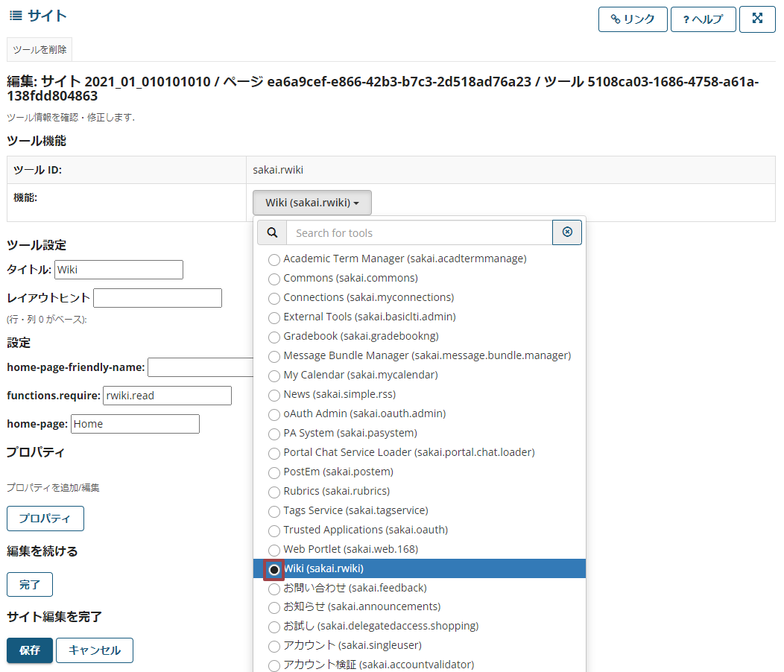Select the Gradebook radio button
This screenshot has height=672, width=784.
pos(274,337)
